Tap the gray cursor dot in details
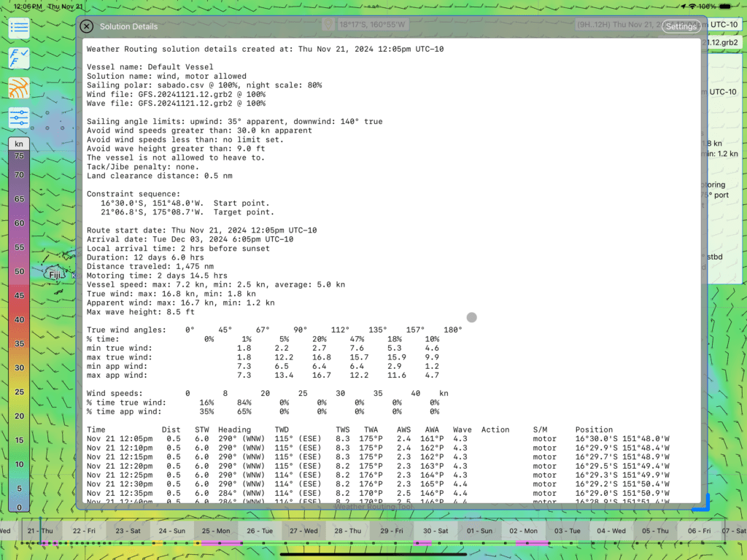 coord(472,317)
